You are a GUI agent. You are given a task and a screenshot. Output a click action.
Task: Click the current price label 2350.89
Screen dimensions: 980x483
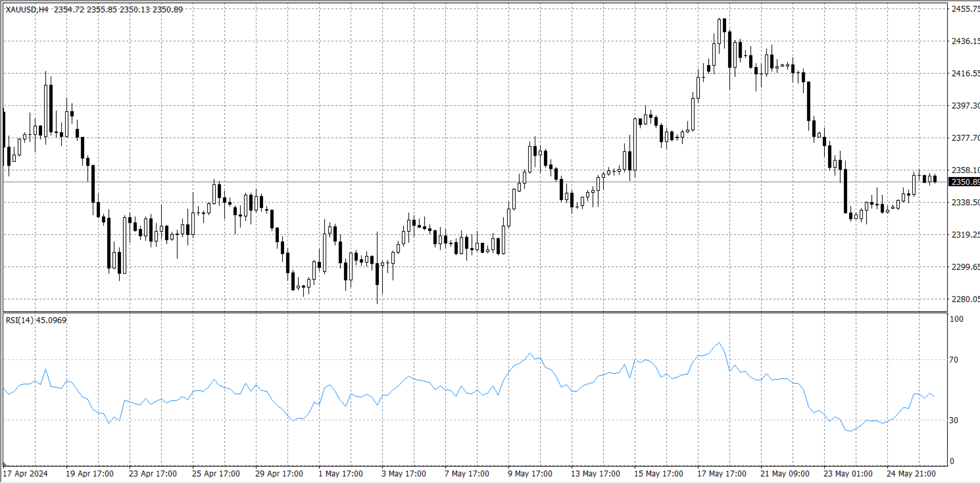point(964,182)
